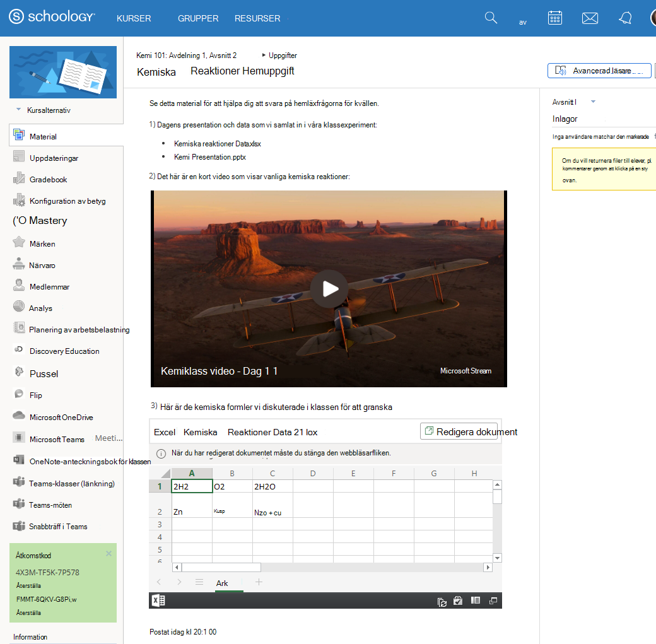Viewport: 656px width, 644px height.
Task: Click spreadsheet vertical scroll up arrow
Action: [497, 484]
